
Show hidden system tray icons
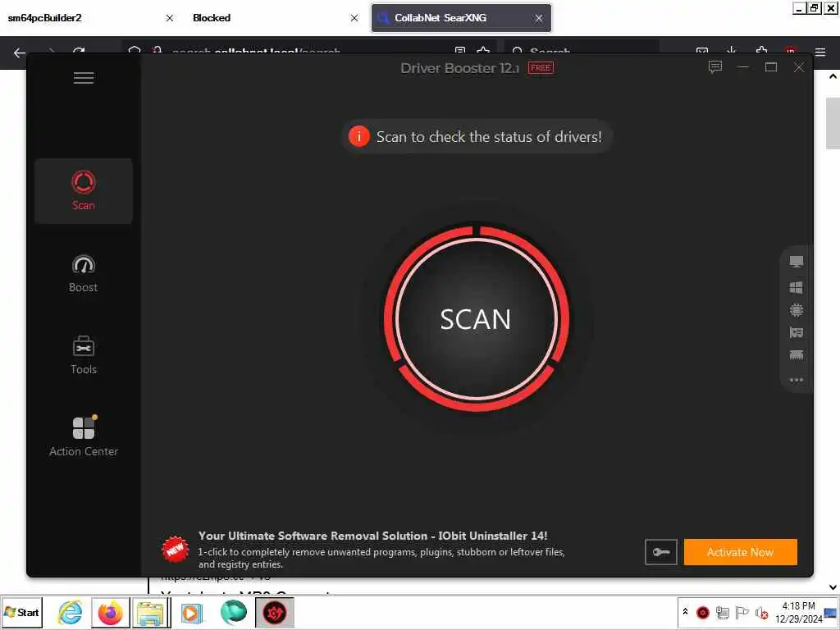click(x=685, y=612)
